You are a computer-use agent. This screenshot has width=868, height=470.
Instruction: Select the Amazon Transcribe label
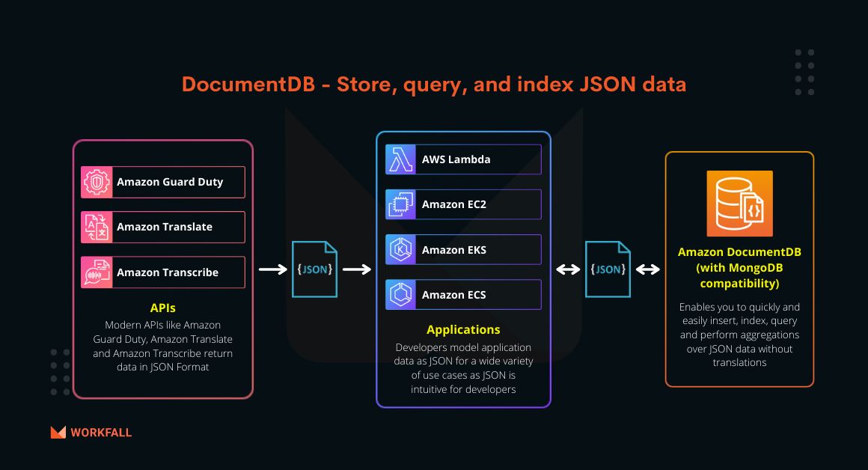coord(167,272)
